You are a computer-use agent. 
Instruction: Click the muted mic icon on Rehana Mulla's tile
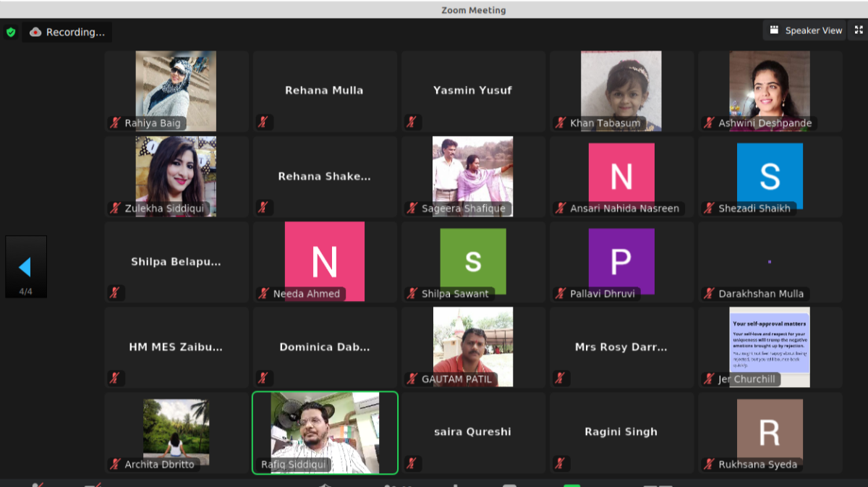click(263, 122)
